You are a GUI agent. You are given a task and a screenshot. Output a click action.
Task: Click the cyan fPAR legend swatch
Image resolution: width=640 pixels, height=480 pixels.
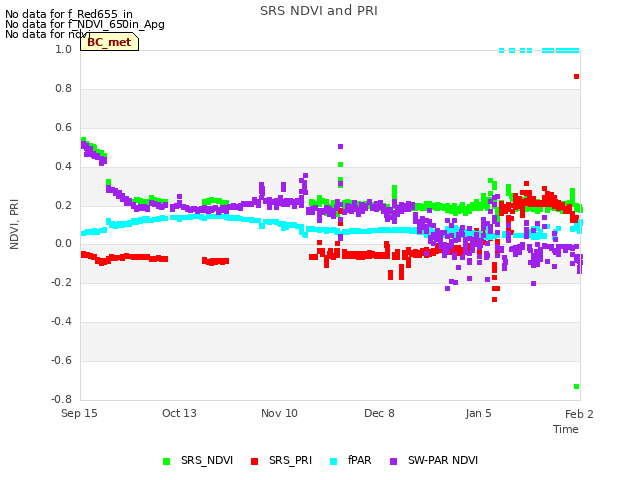(x=334, y=461)
